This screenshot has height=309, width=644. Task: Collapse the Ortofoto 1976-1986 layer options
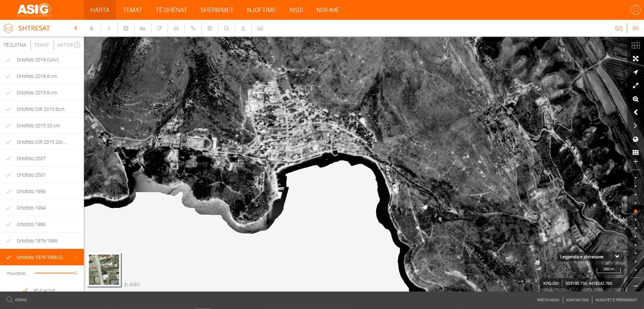pos(75,257)
